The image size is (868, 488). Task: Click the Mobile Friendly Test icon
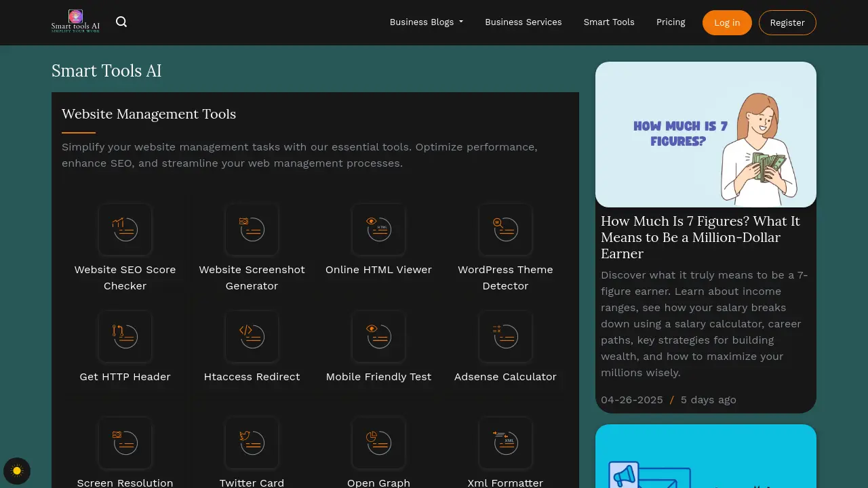tap(378, 337)
